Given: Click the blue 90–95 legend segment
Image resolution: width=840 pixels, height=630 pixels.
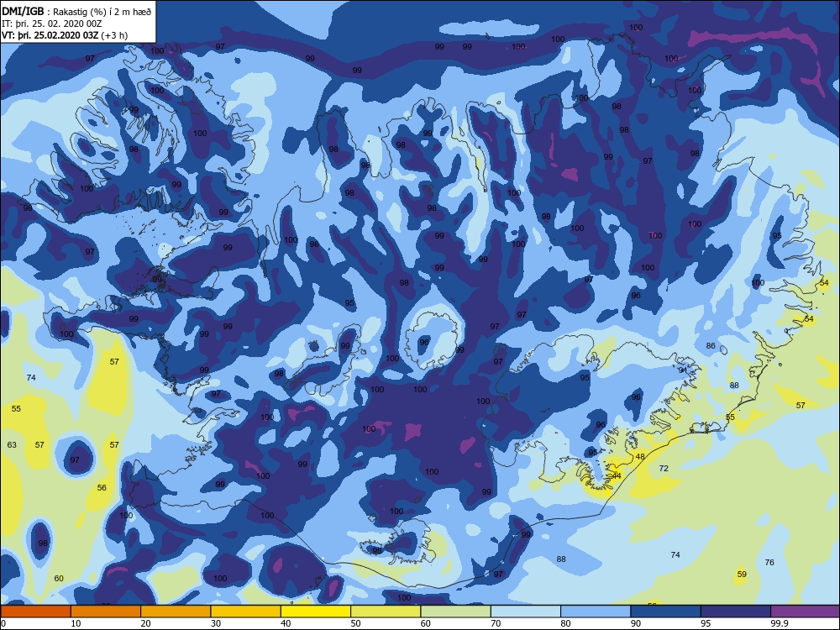Looking at the screenshot, I should click(x=666, y=612).
